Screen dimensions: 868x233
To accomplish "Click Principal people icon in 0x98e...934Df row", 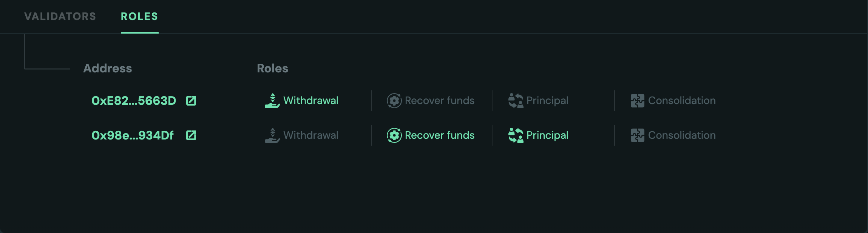I will pyautogui.click(x=516, y=135).
